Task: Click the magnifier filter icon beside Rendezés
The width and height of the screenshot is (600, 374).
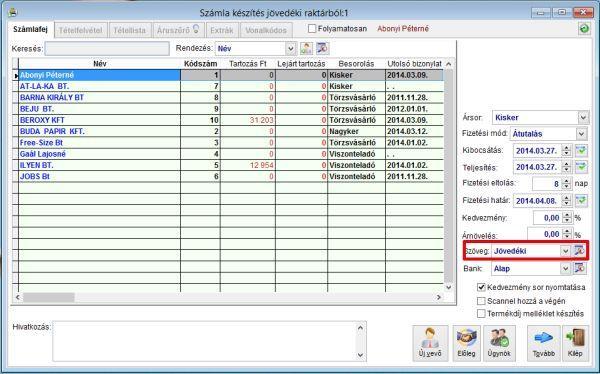Action: [x=323, y=48]
